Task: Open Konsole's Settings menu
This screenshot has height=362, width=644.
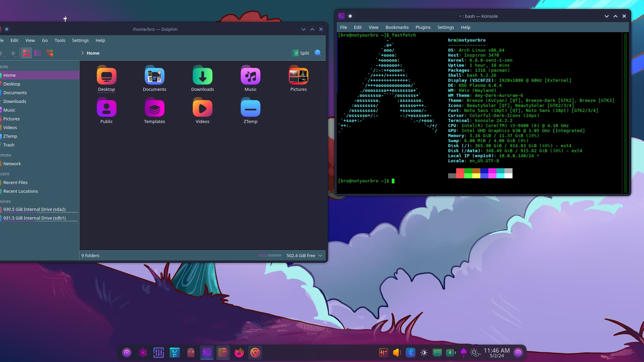Action: (x=446, y=27)
